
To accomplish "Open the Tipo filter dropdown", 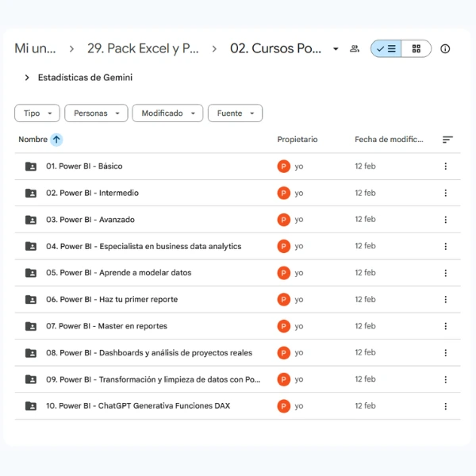I will coord(37,113).
